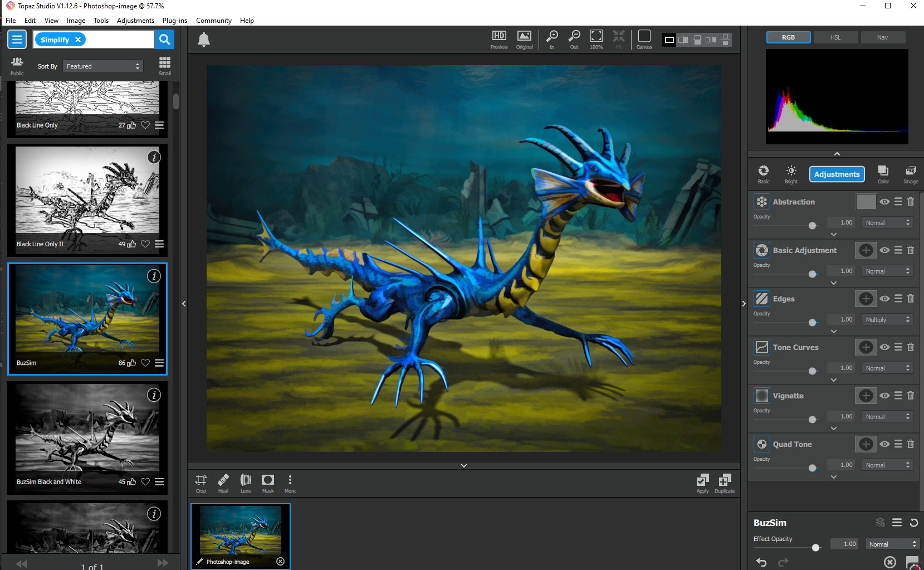Toggle visibility of Abstraction adjustment
Image resolution: width=924 pixels, height=570 pixels.
coord(885,202)
